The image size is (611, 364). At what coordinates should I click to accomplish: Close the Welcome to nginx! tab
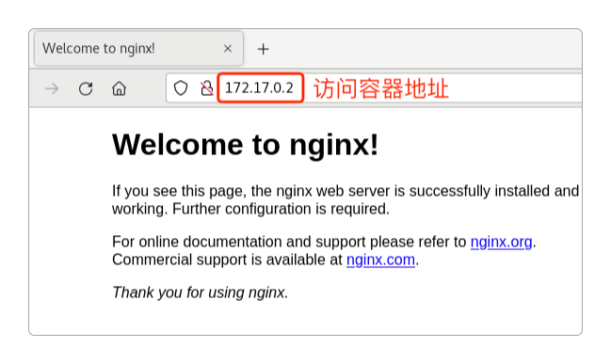click(228, 49)
